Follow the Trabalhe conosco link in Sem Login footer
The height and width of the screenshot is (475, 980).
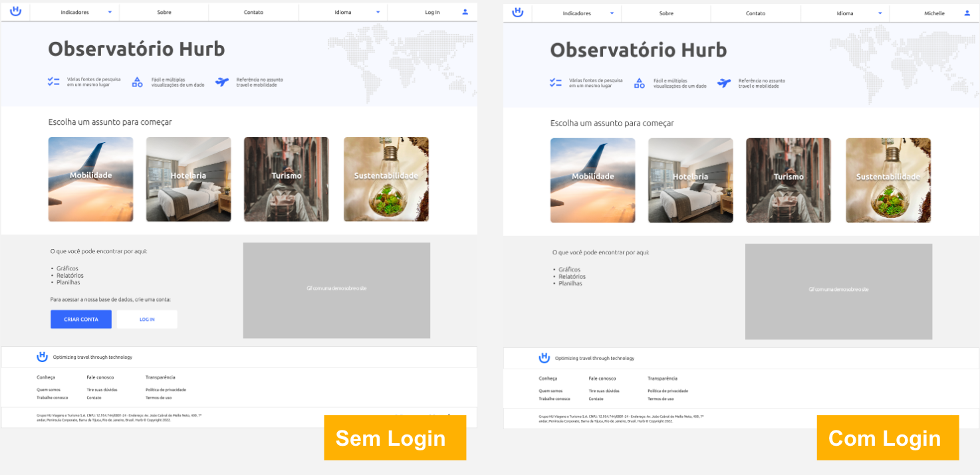point(53,397)
